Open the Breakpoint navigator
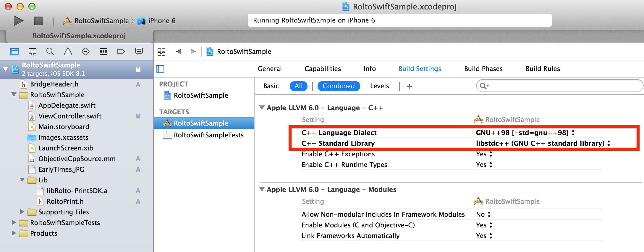644x252 pixels. (121, 52)
